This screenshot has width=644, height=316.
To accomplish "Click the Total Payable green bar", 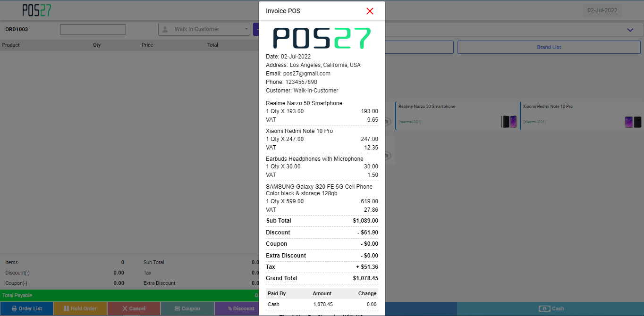I will click(129, 295).
